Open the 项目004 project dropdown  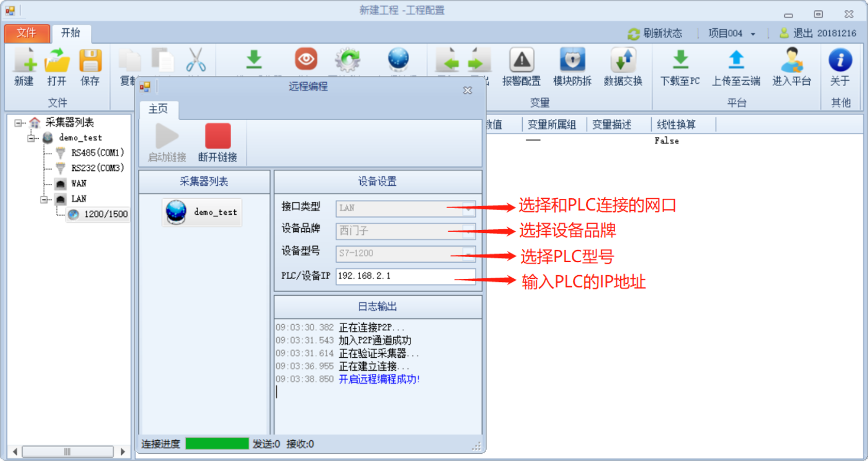tap(732, 34)
